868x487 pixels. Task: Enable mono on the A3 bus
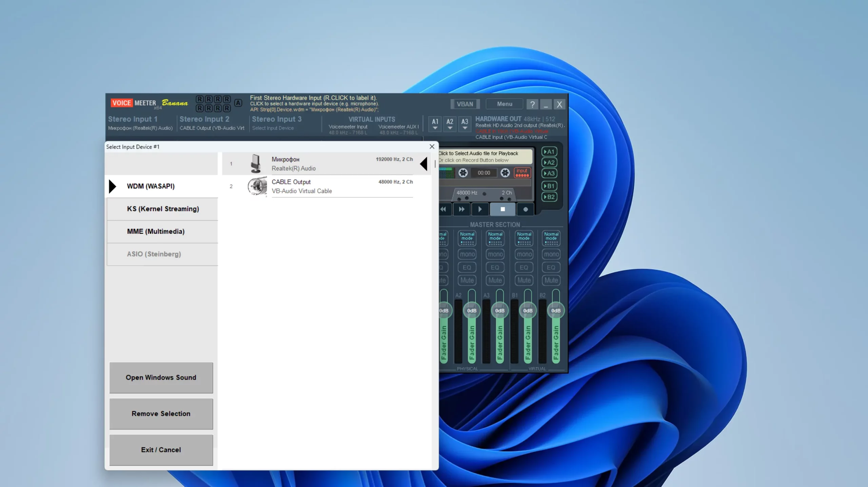495,254
